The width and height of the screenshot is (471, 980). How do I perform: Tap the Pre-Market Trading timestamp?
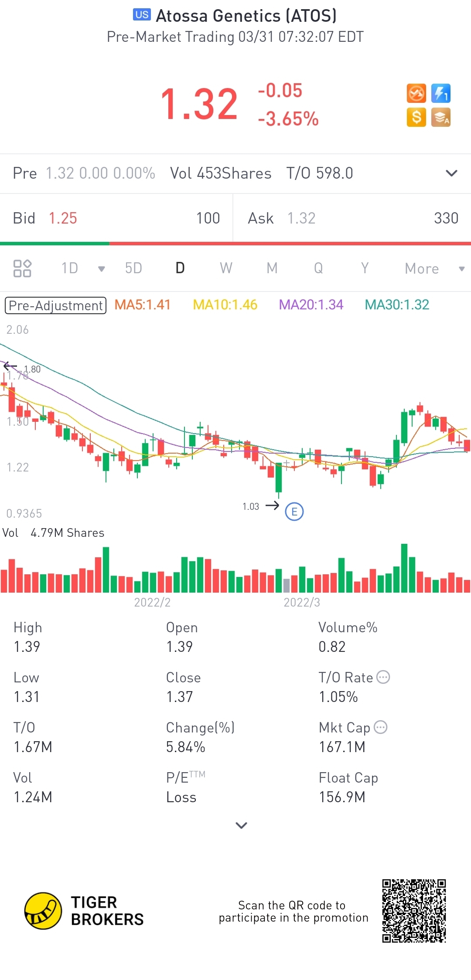click(235, 37)
